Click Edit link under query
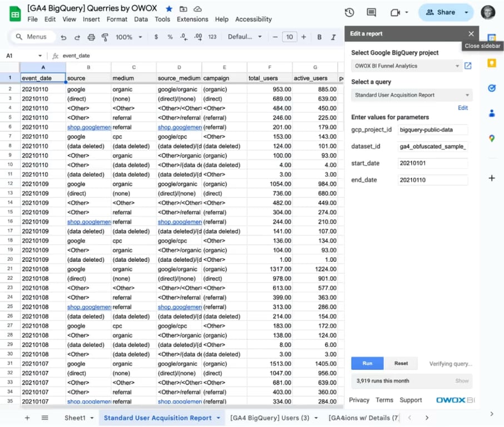504x427 pixels. pos(463,108)
